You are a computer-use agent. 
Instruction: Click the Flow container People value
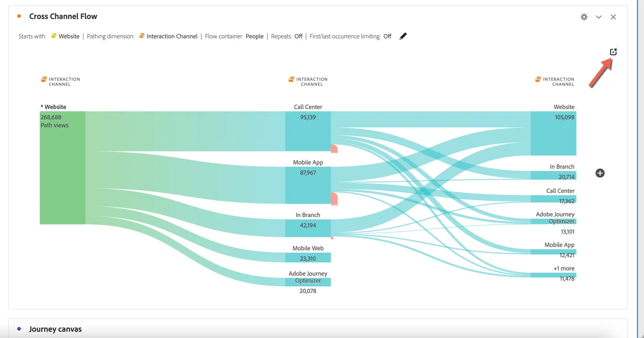(x=254, y=36)
